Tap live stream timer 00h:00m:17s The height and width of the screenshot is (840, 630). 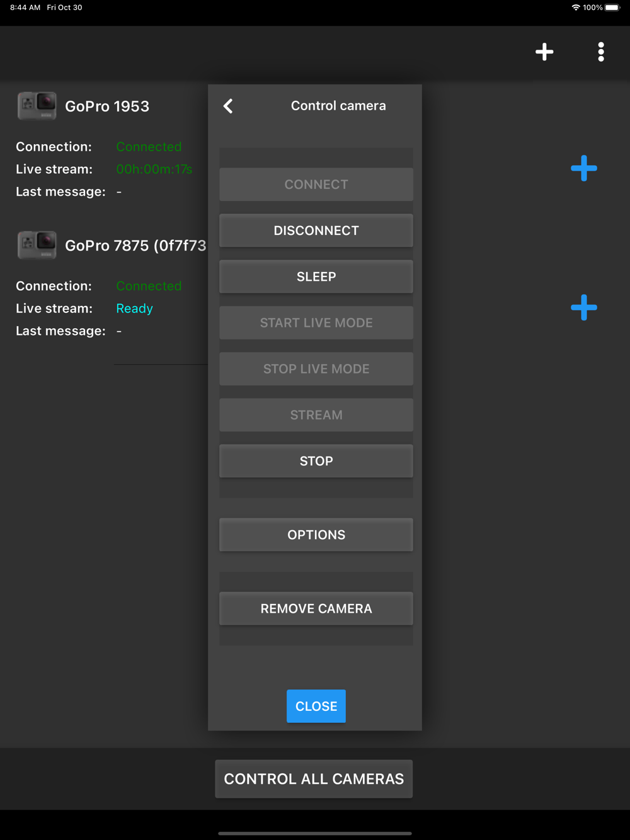coord(154,169)
